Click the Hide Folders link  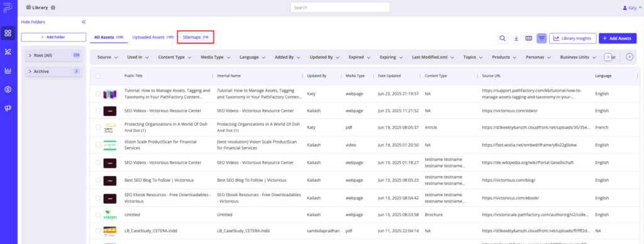(x=33, y=22)
